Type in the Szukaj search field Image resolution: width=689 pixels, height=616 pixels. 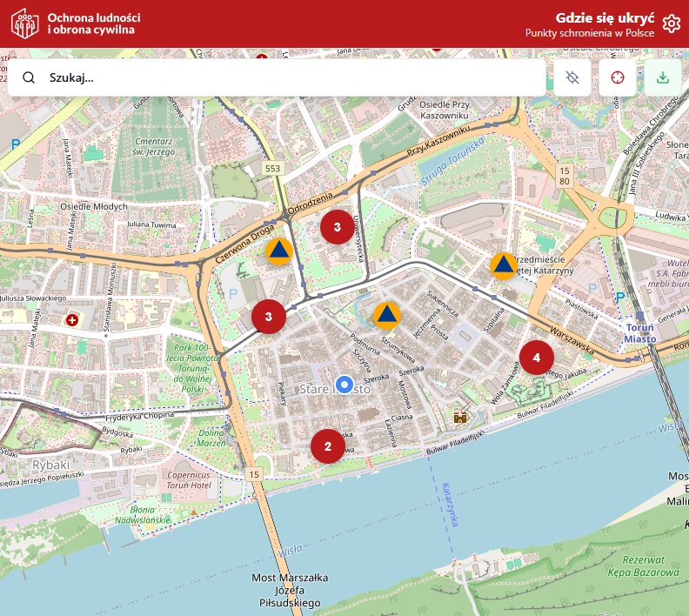[287, 77]
